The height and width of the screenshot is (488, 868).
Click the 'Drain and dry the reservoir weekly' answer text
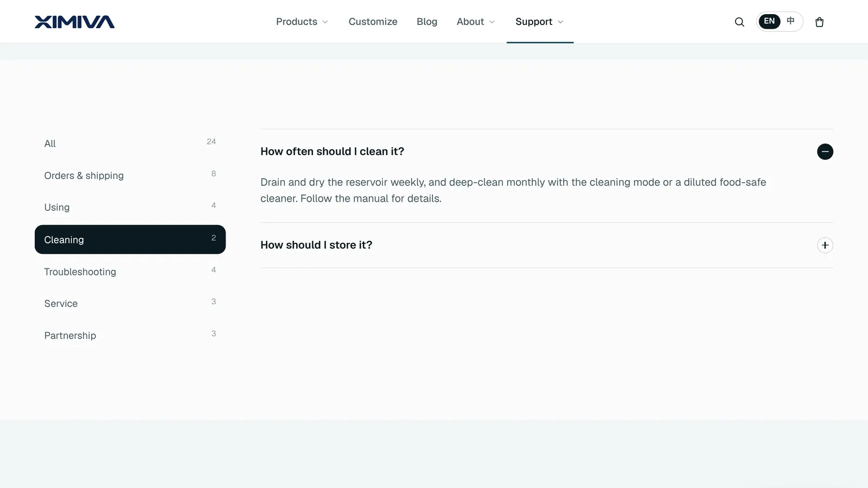coord(513,190)
